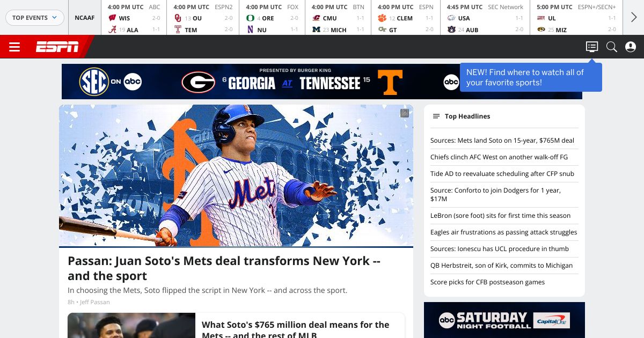Open the Oregon vs Northwestern game score
Image resolution: width=644 pixels, height=338 pixels.
pyautogui.click(x=272, y=18)
